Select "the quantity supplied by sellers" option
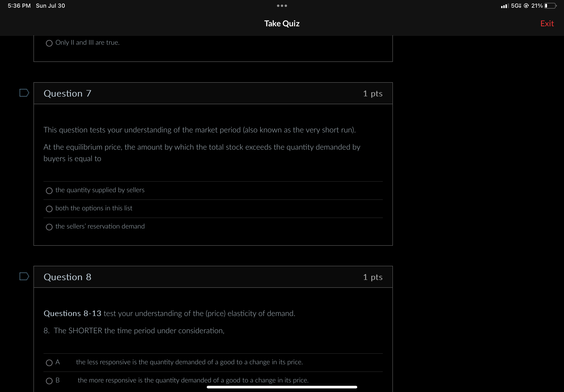Screen dimensions: 564x392 click(49, 191)
